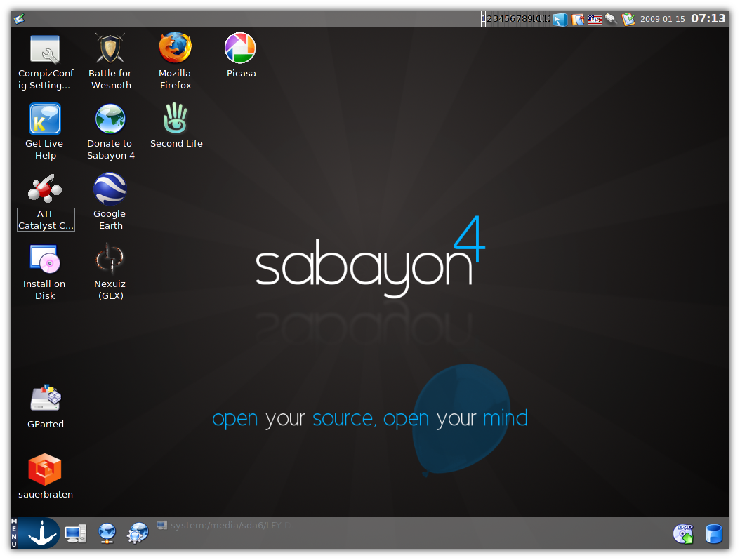Click the computer icon in bottom panel

[75, 533]
